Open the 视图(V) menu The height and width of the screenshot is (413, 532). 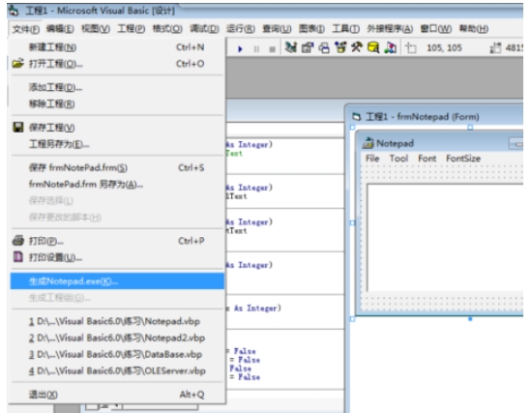[96, 29]
